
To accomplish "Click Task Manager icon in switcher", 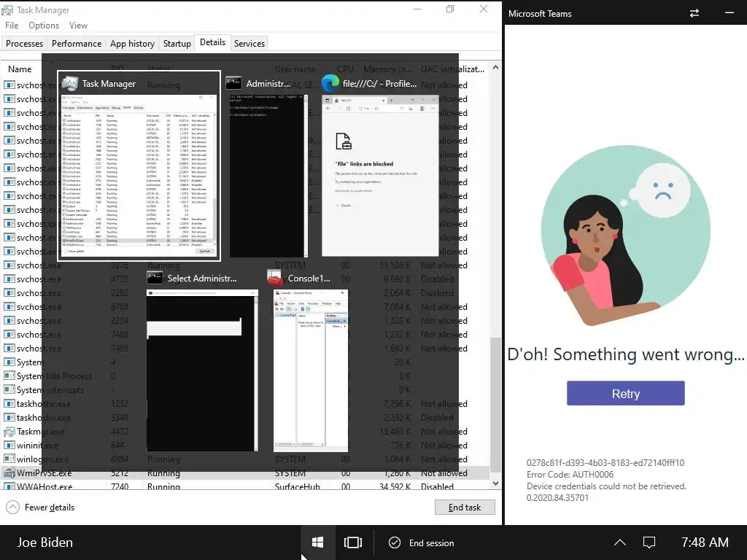I will tap(70, 84).
